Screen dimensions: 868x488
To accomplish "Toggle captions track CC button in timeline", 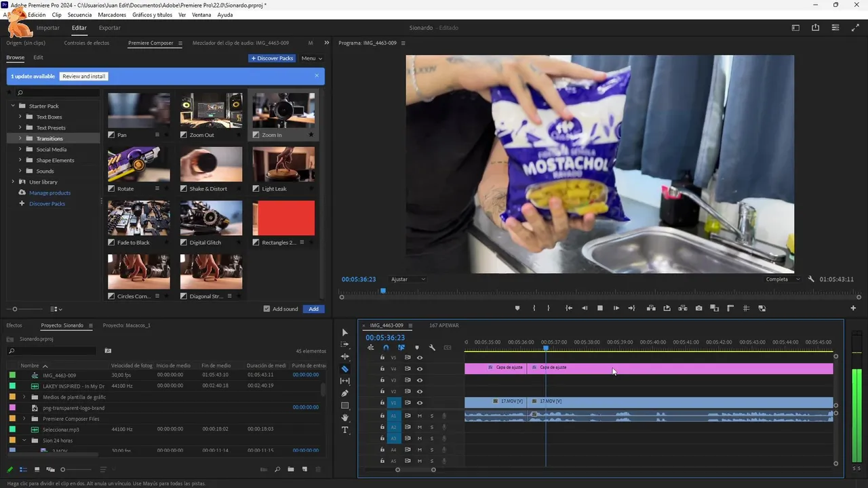I will [448, 348].
